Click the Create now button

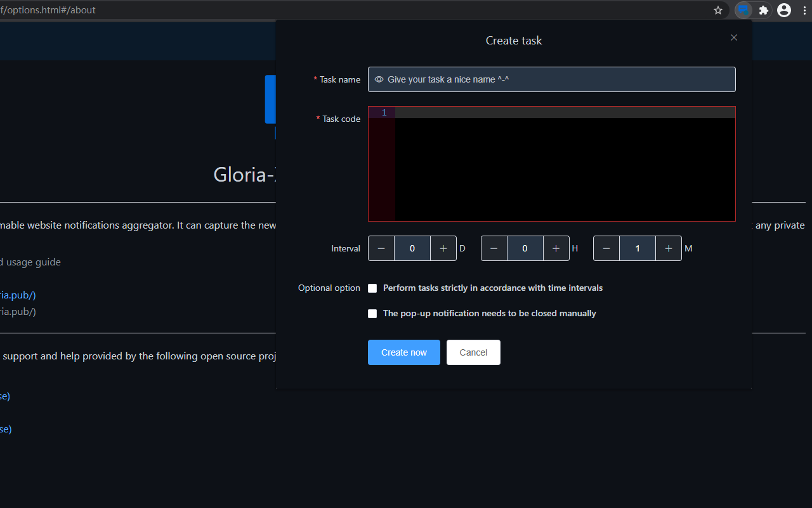(404, 352)
